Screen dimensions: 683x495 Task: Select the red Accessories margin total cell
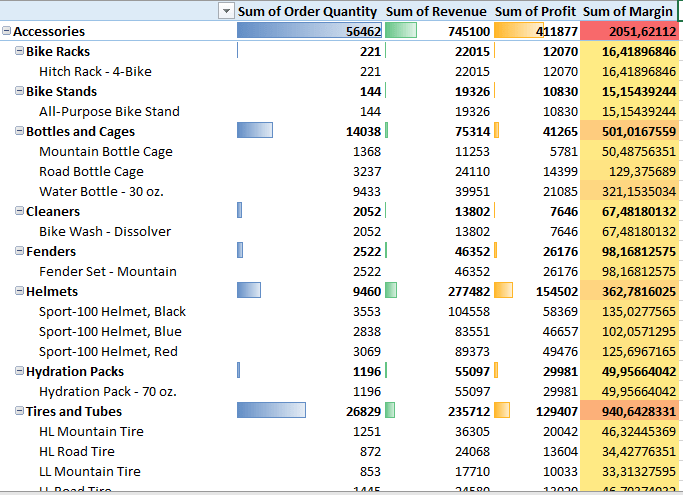click(631, 31)
